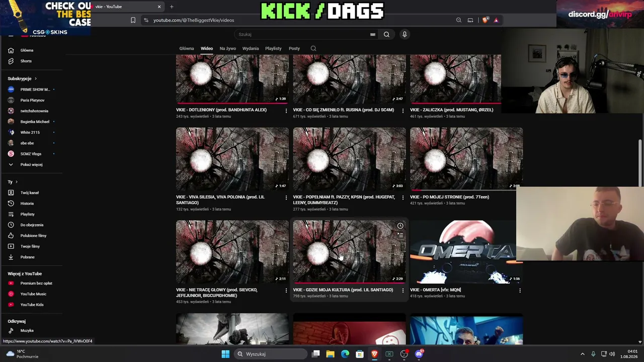This screenshot has width=644, height=362.
Task: Open the Wydania tab
Action: [x=251, y=48]
